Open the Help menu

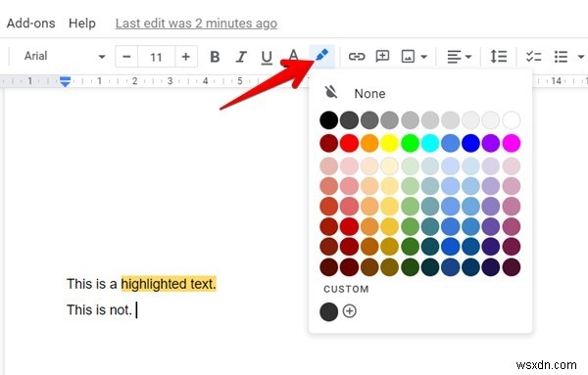[81, 23]
